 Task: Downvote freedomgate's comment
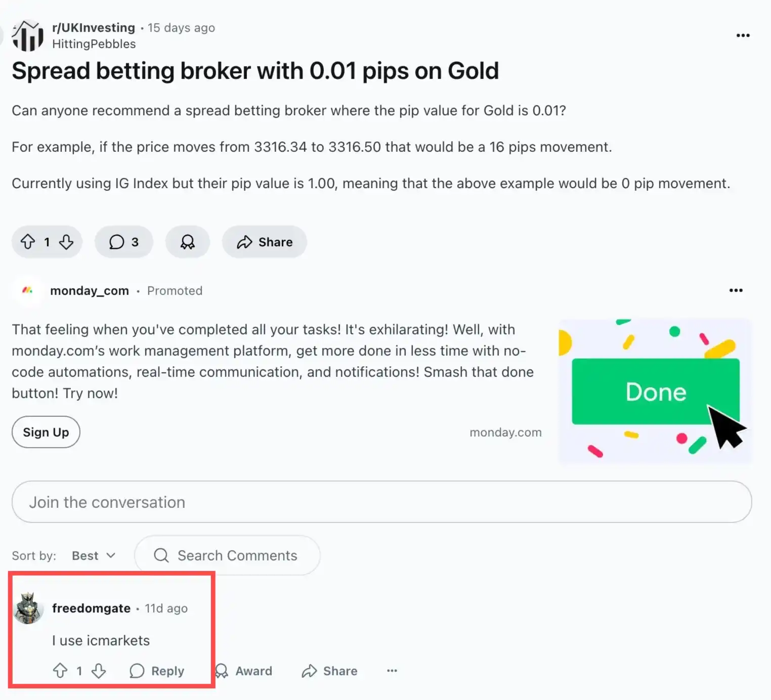click(x=99, y=671)
